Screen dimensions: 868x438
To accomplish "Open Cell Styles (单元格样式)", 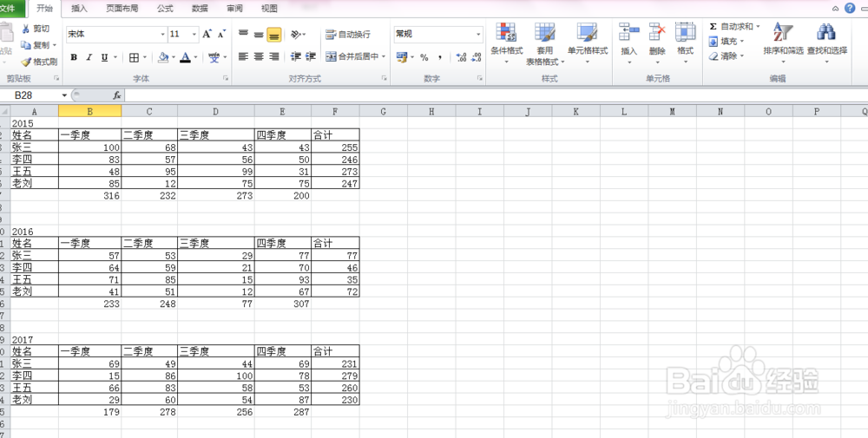I will [x=588, y=43].
